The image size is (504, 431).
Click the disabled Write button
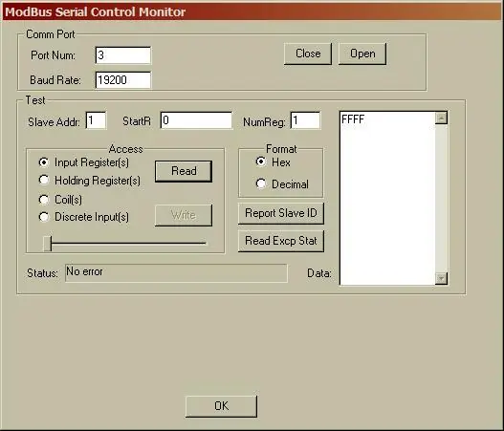[184, 215]
